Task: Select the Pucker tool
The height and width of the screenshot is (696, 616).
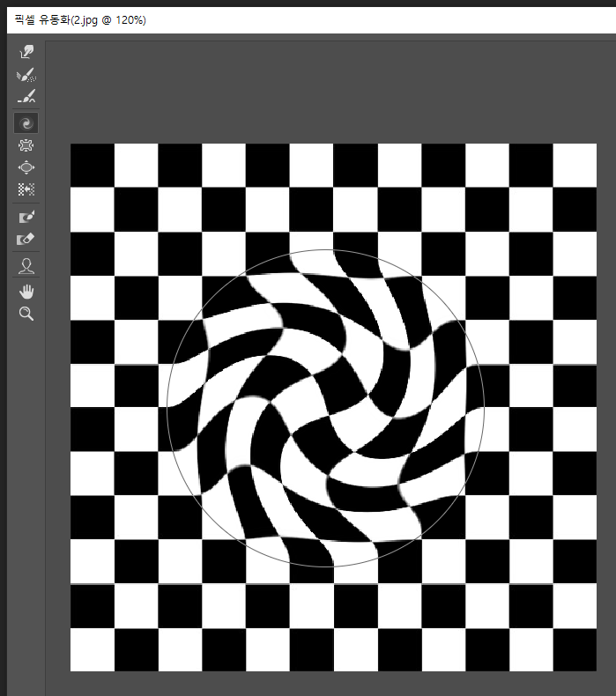Action: pyautogui.click(x=26, y=145)
